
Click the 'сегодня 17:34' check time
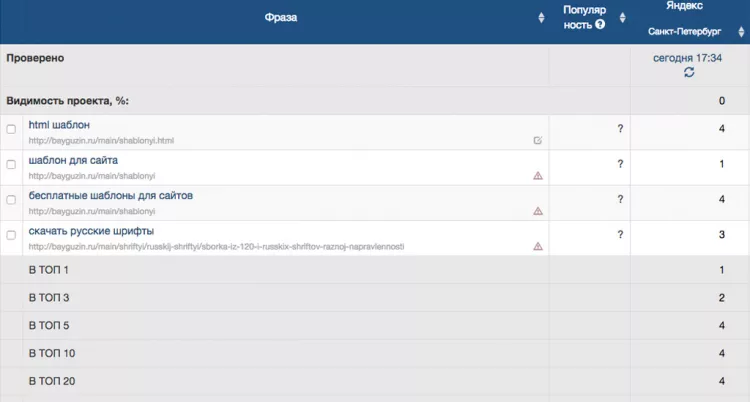687,58
